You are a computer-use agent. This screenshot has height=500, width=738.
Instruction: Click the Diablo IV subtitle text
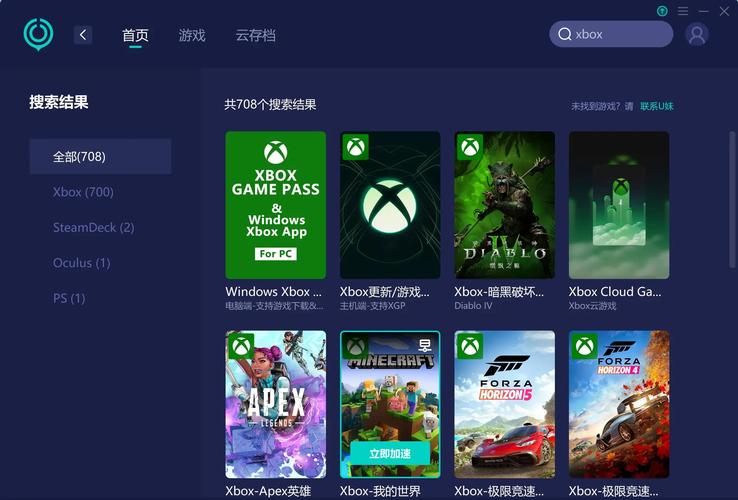[473, 306]
